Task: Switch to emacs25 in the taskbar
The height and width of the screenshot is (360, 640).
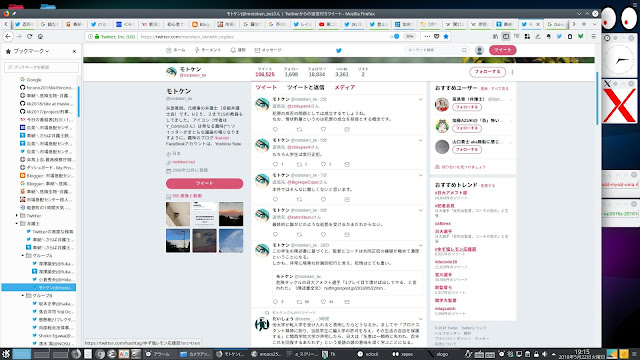Action: (267, 354)
